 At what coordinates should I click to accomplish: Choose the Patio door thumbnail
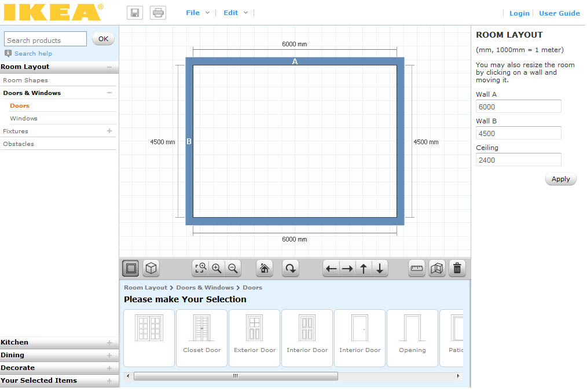452,338
